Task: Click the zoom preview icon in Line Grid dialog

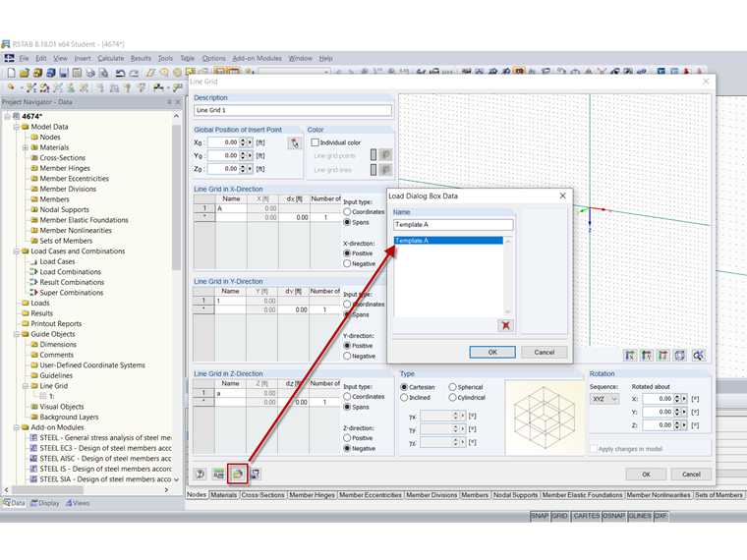Action: click(699, 356)
